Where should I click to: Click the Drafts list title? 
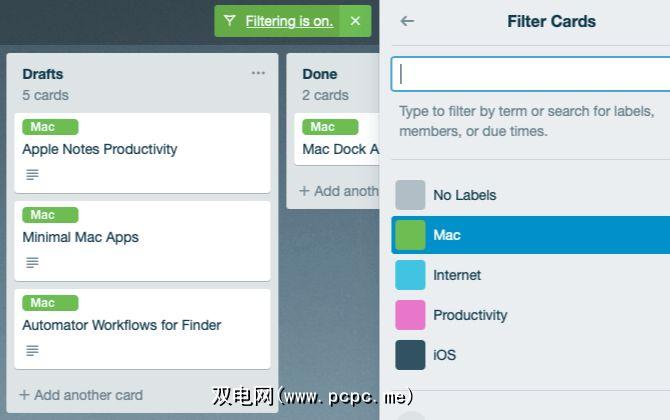click(43, 74)
